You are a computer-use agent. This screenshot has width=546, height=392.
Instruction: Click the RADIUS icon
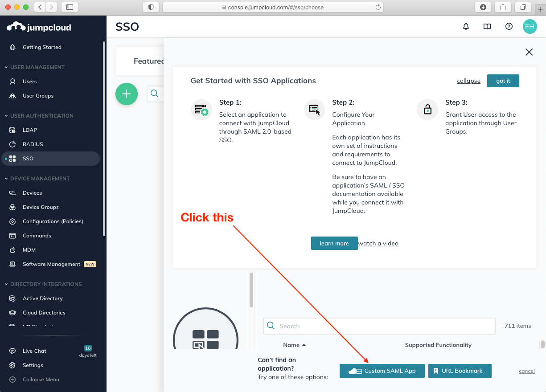point(12,144)
